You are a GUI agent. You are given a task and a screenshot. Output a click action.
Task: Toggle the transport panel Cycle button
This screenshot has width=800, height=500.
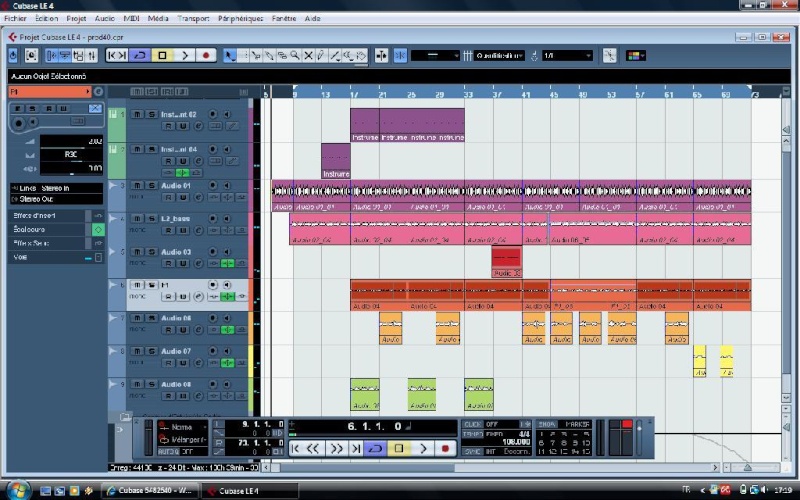pos(375,448)
